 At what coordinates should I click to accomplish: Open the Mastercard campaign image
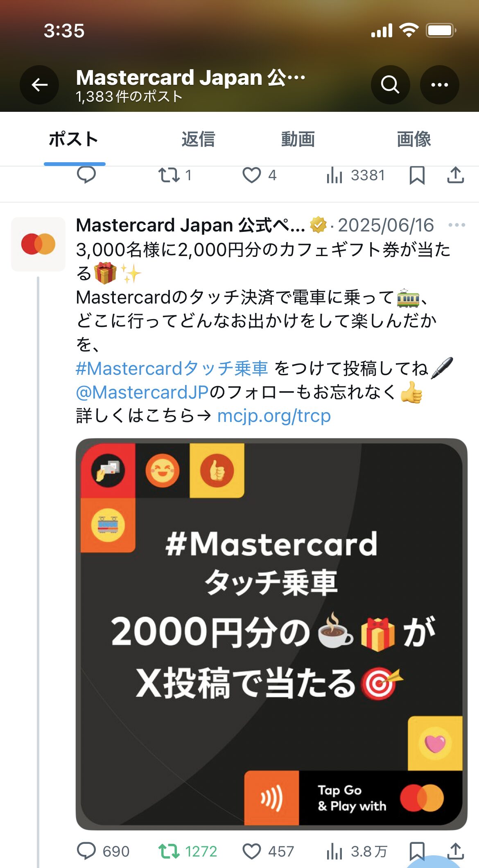pos(271,634)
